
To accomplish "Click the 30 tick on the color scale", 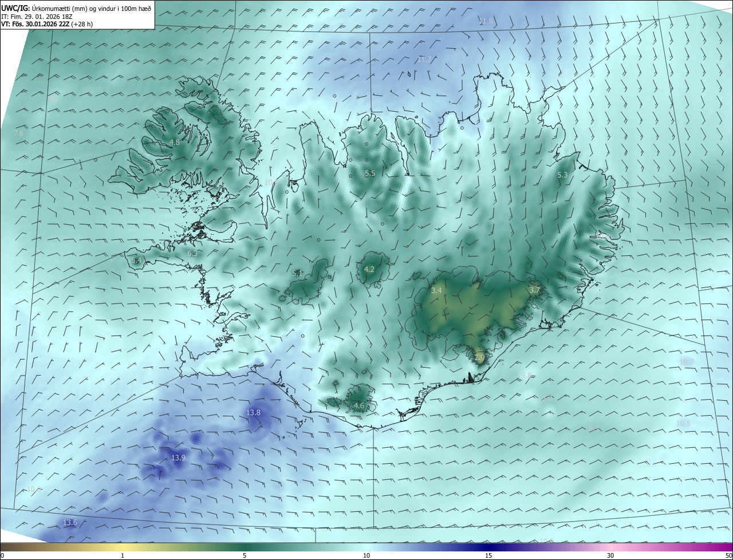I will (610, 555).
